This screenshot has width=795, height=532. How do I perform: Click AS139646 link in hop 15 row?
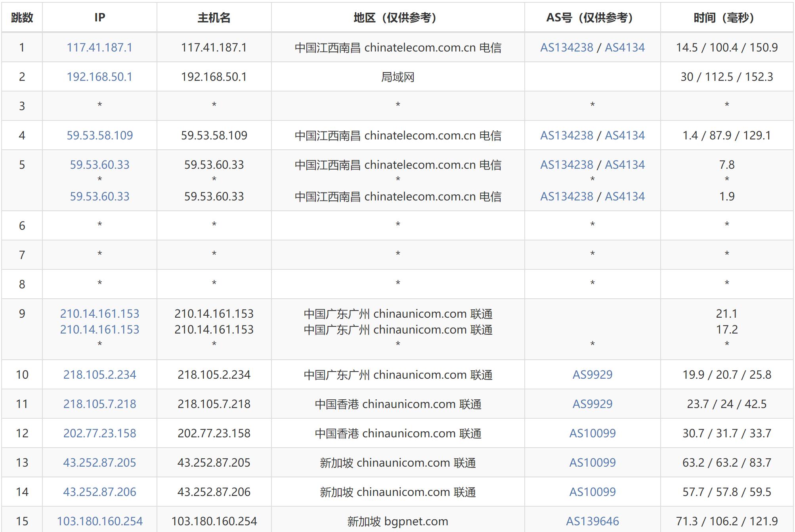[x=592, y=521]
